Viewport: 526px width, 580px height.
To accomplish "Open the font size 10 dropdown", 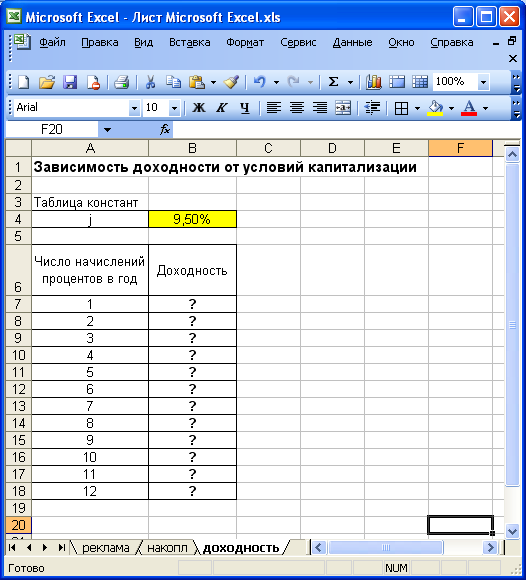I will pos(174,108).
